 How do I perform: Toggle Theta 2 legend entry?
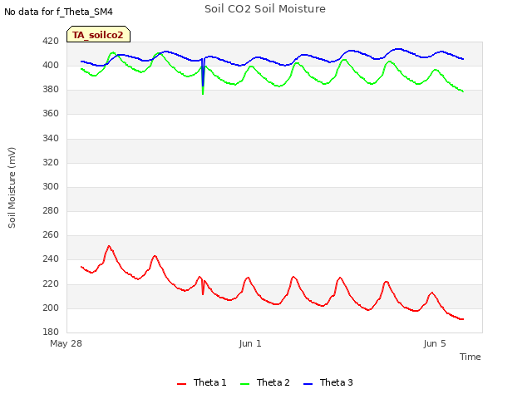point(265,382)
